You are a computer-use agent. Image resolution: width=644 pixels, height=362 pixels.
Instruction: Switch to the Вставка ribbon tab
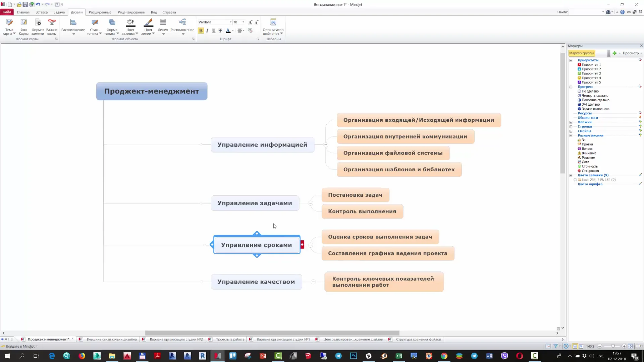41,12
